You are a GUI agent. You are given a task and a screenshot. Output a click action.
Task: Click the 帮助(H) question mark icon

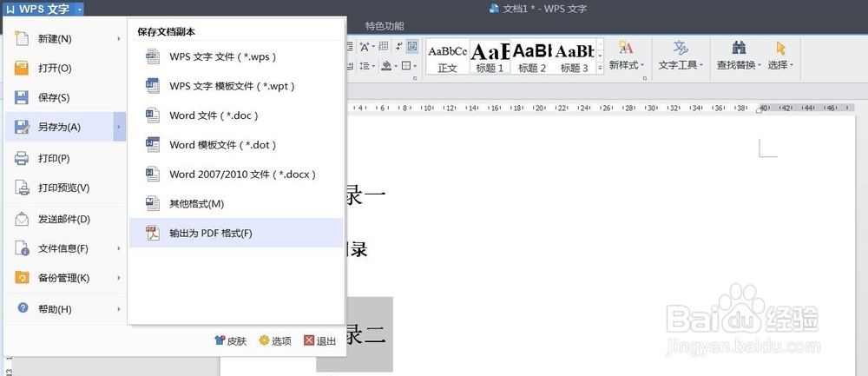[x=23, y=308]
